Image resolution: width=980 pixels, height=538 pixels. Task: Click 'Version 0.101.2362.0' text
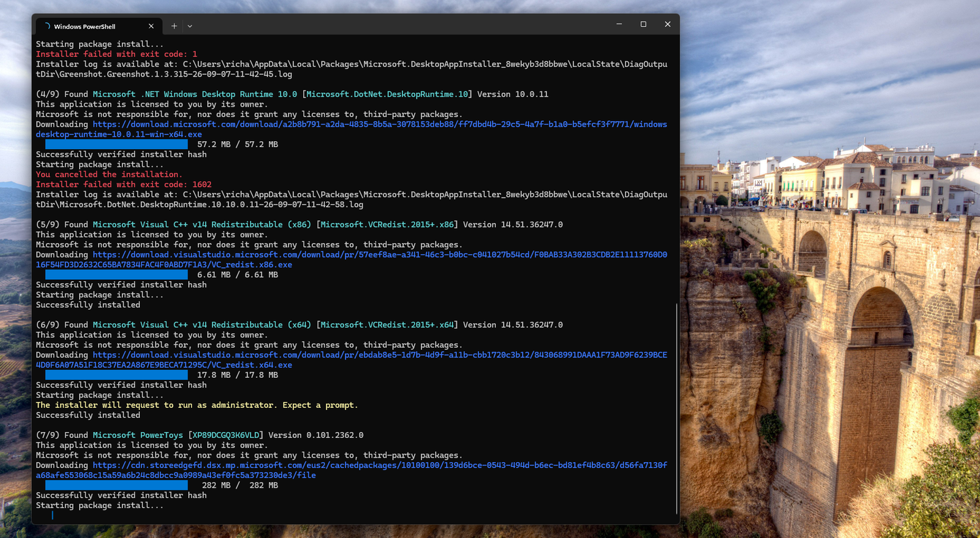coord(316,435)
